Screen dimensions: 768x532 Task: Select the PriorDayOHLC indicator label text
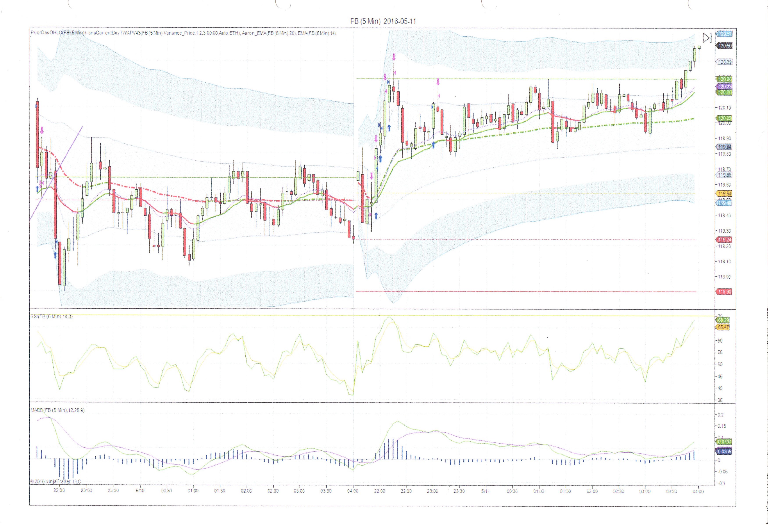pyautogui.click(x=59, y=33)
